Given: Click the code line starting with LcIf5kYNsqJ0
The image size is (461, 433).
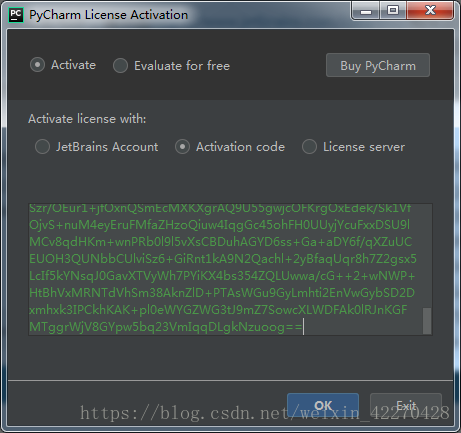Looking at the screenshot, I should (222, 276).
